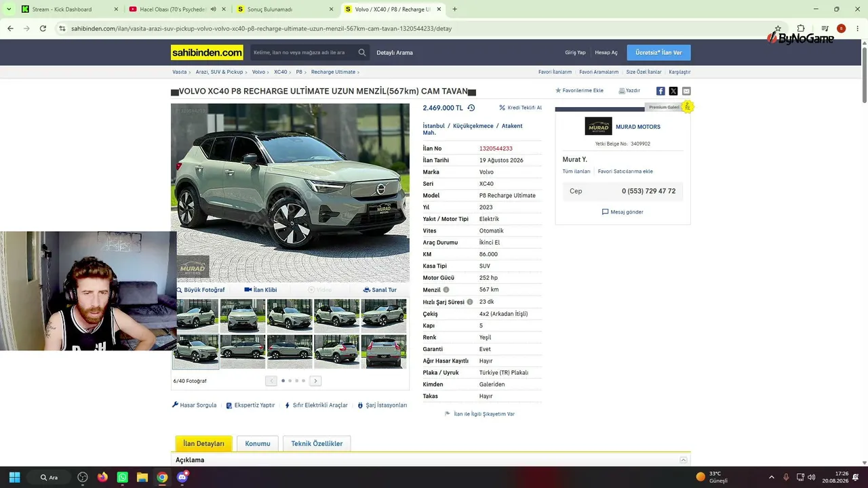This screenshot has height=488, width=868.
Task: Open WhatsApp from the taskbar
Action: coord(122,477)
